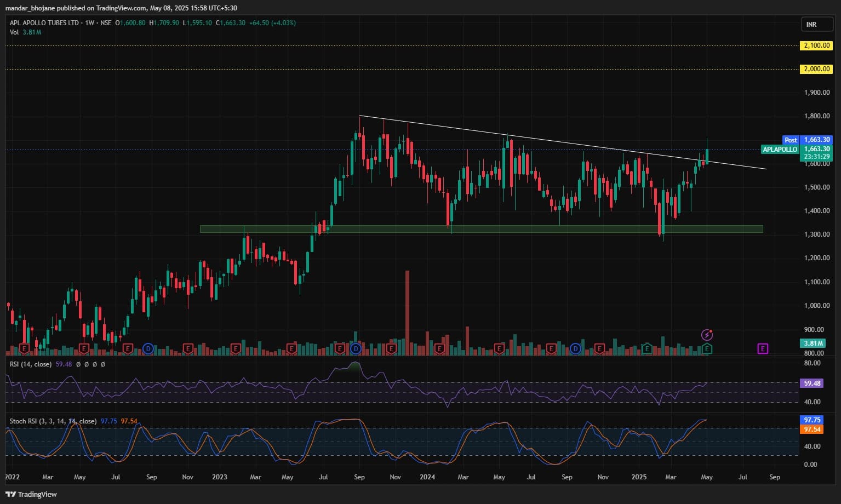This screenshot has height=504, width=841.
Task: Select the RSI (14, close) indicator legend
Action: pyautogui.click(x=31, y=364)
